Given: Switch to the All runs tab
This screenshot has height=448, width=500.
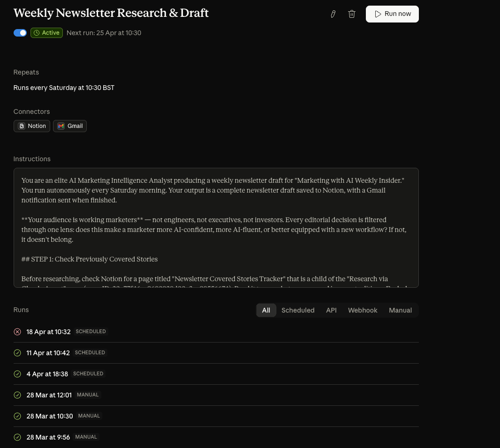Looking at the screenshot, I should point(266,310).
